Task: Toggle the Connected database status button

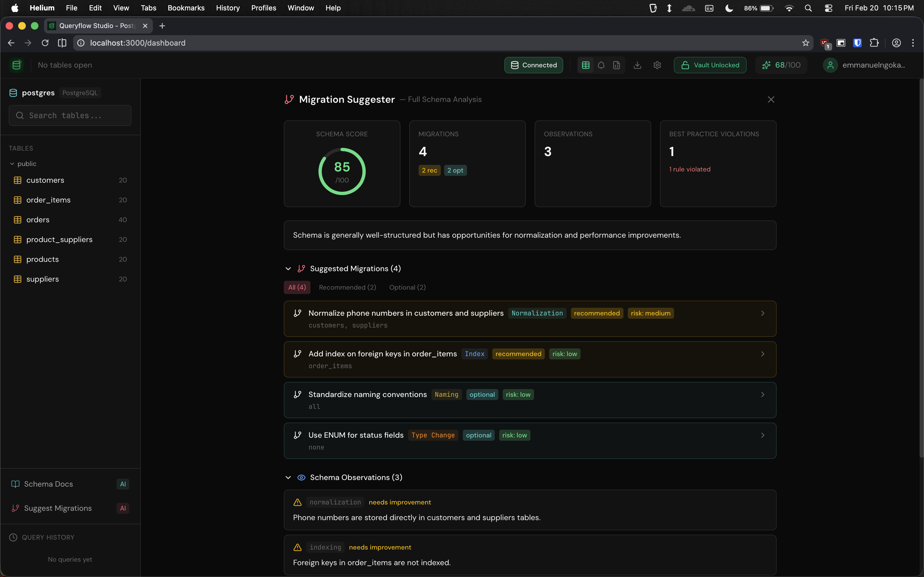Action: tap(533, 65)
